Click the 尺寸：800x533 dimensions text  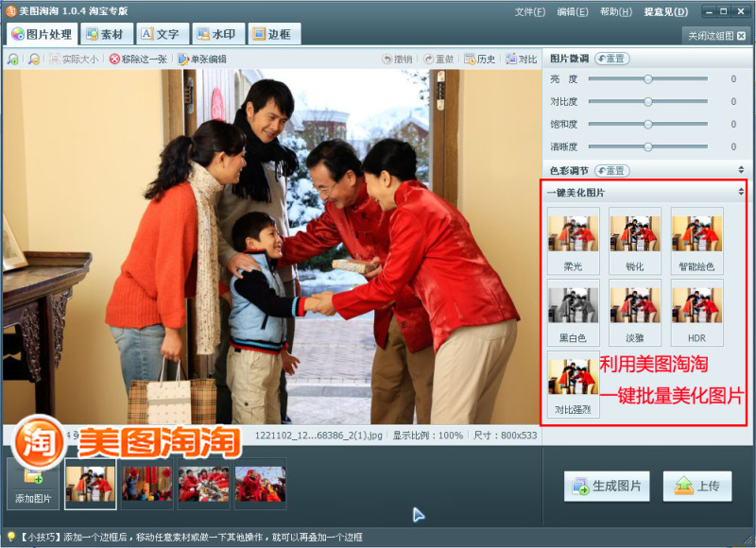(x=505, y=436)
